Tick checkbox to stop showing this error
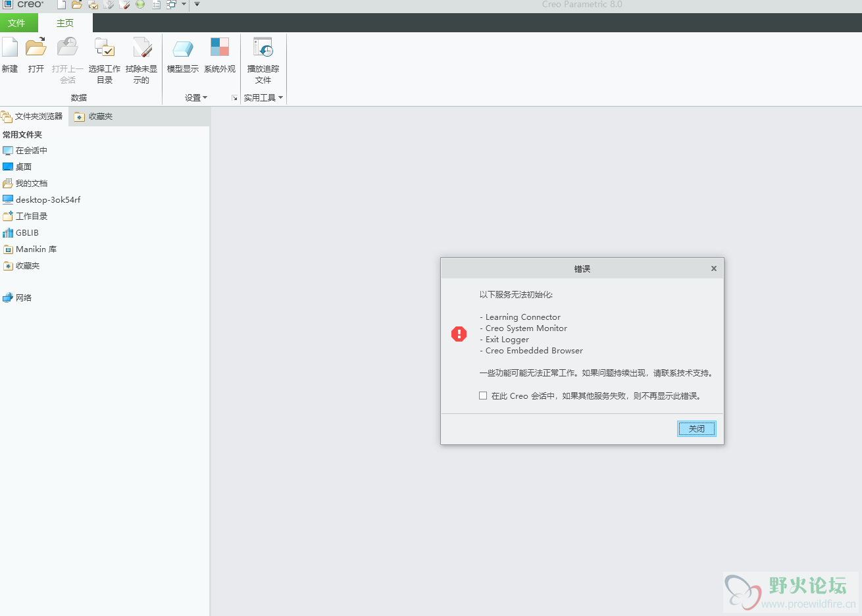This screenshot has width=862, height=616. tap(483, 396)
